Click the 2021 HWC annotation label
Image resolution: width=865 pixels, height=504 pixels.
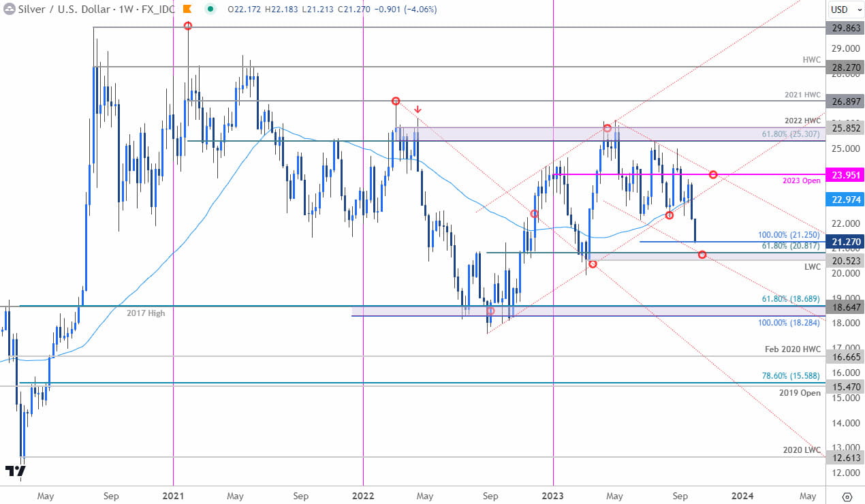tap(801, 95)
